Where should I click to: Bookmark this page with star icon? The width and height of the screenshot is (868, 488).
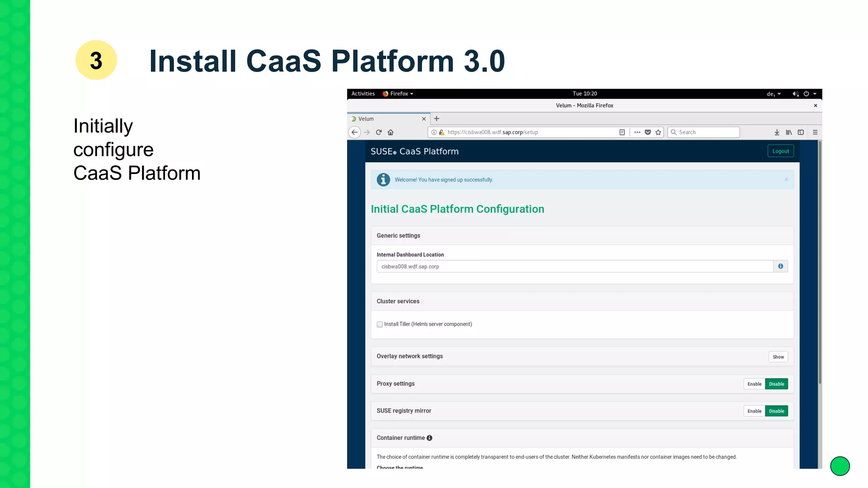[x=658, y=132]
